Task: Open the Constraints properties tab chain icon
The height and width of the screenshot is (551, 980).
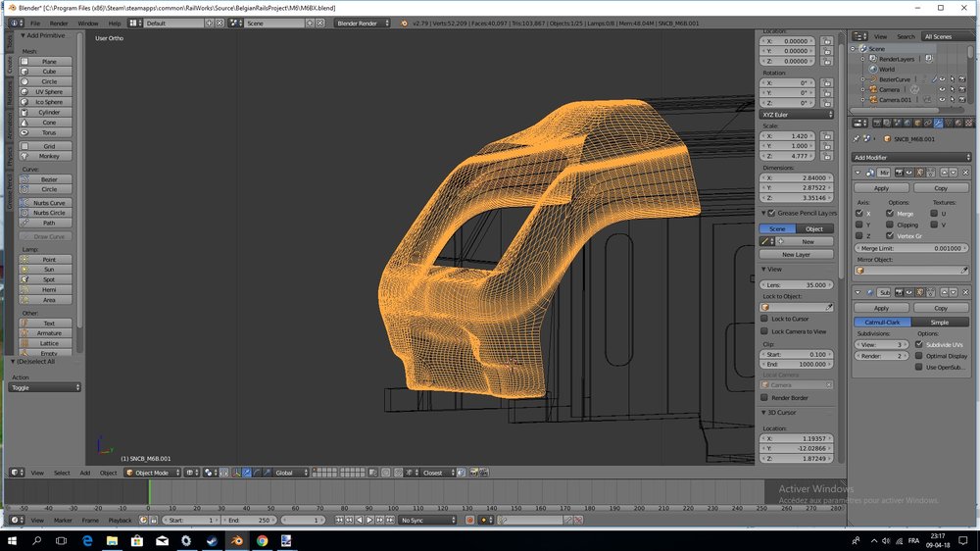Action: point(928,124)
